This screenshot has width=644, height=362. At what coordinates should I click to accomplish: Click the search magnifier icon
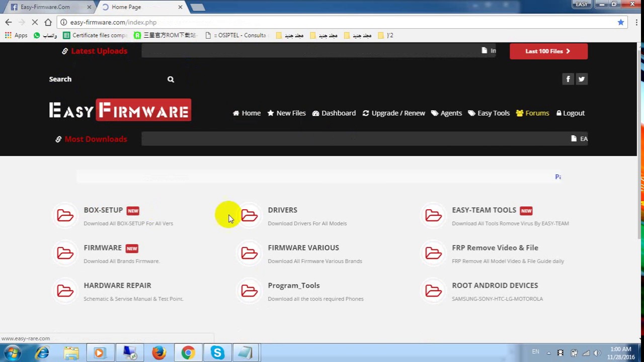point(171,79)
